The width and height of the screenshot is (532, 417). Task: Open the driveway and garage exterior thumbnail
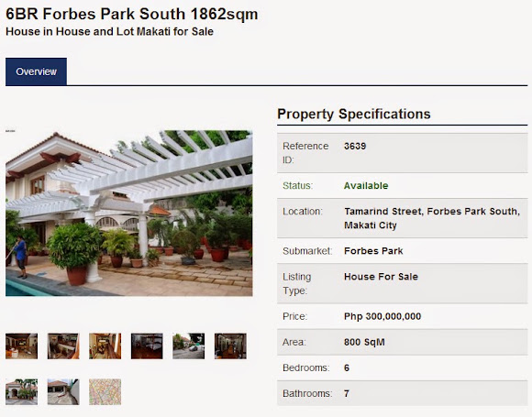pyautogui.click(x=63, y=392)
